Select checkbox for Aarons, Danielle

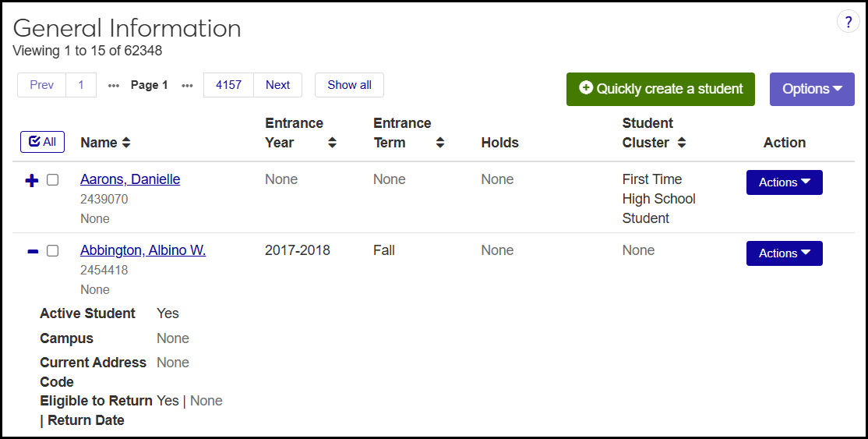52,180
